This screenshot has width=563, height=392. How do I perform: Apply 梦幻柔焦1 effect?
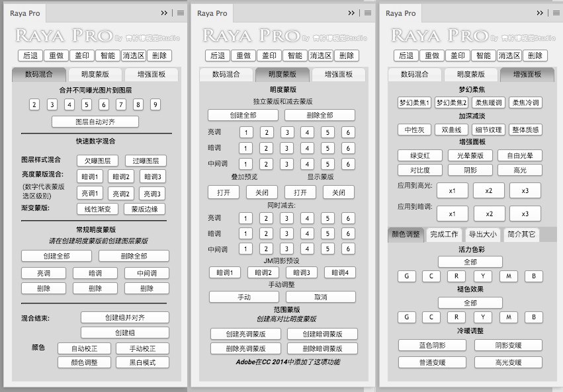[x=415, y=102]
